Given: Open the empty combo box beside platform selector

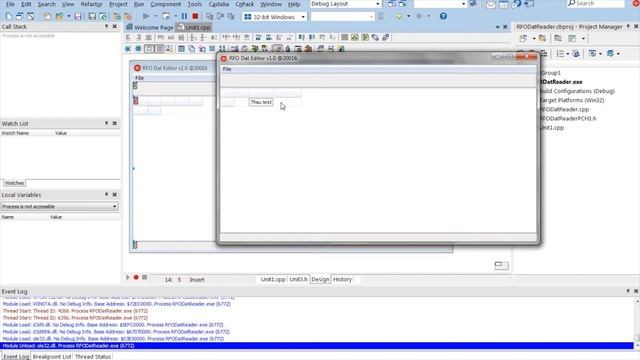Looking at the screenshot, I should [342, 17].
